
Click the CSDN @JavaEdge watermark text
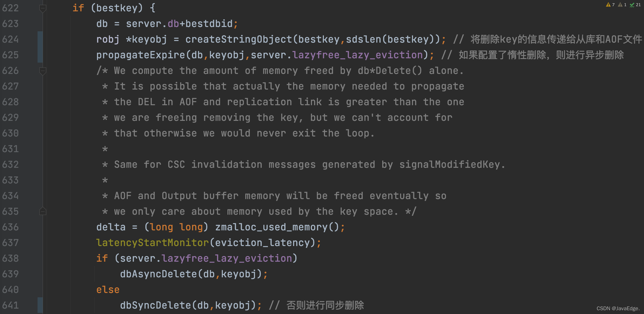point(618,308)
